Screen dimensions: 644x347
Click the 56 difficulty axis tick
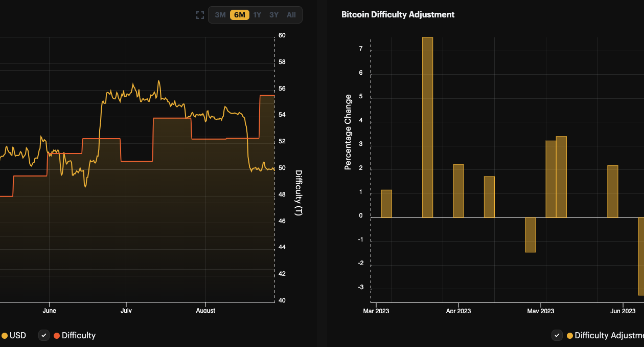click(282, 89)
